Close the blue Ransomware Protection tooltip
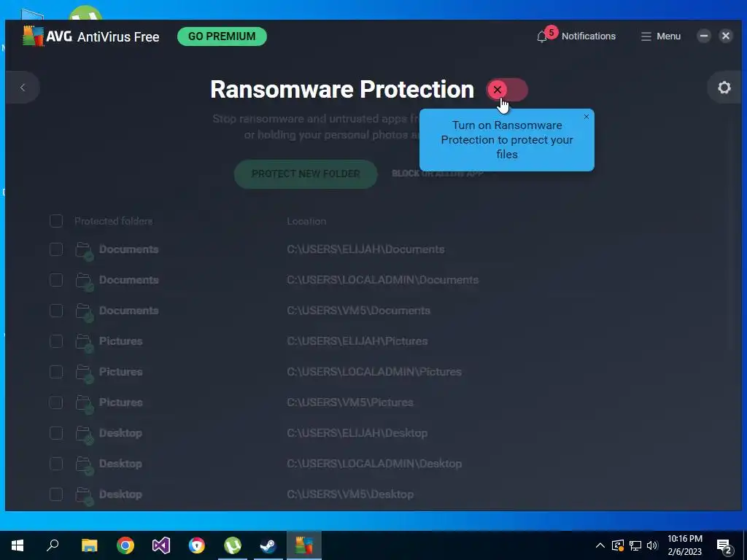Viewport: 747px width, 560px height. (587, 117)
